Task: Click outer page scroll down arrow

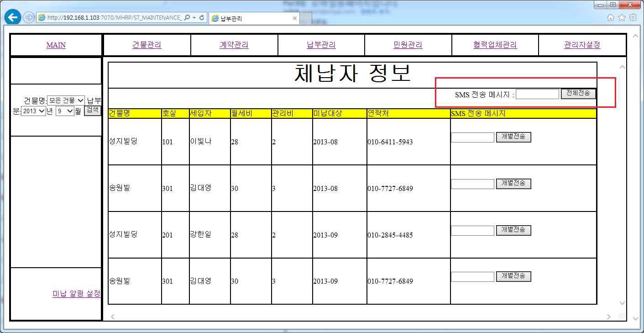Action: [x=635, y=319]
